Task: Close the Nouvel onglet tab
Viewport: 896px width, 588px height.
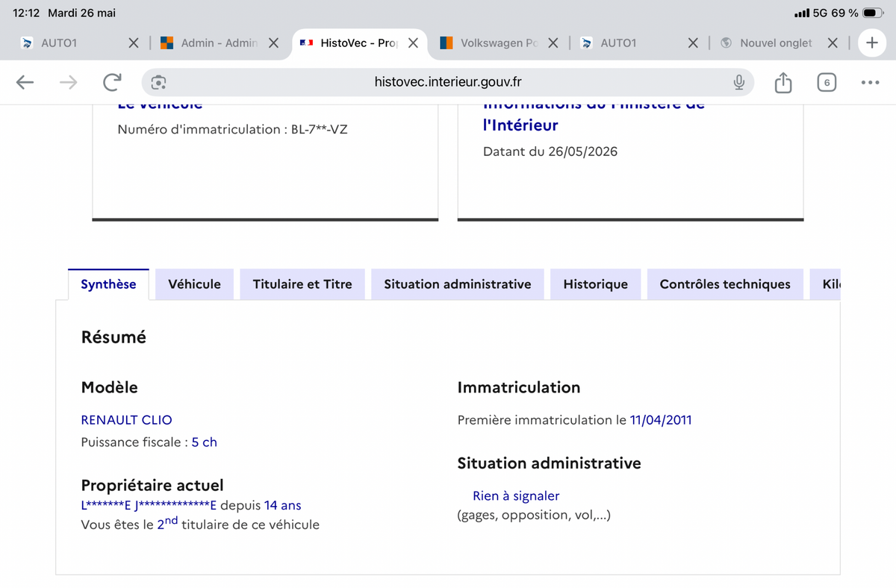Action: [x=833, y=43]
